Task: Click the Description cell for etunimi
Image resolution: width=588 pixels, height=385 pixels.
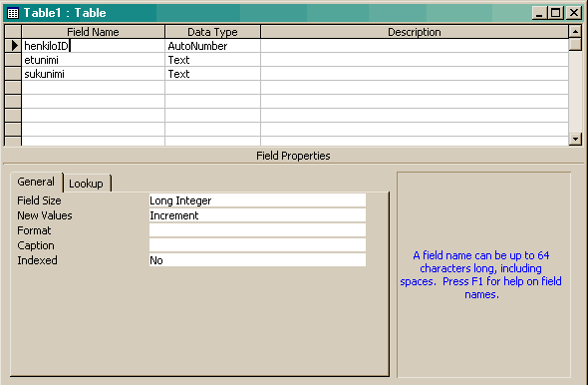Action: [x=415, y=60]
